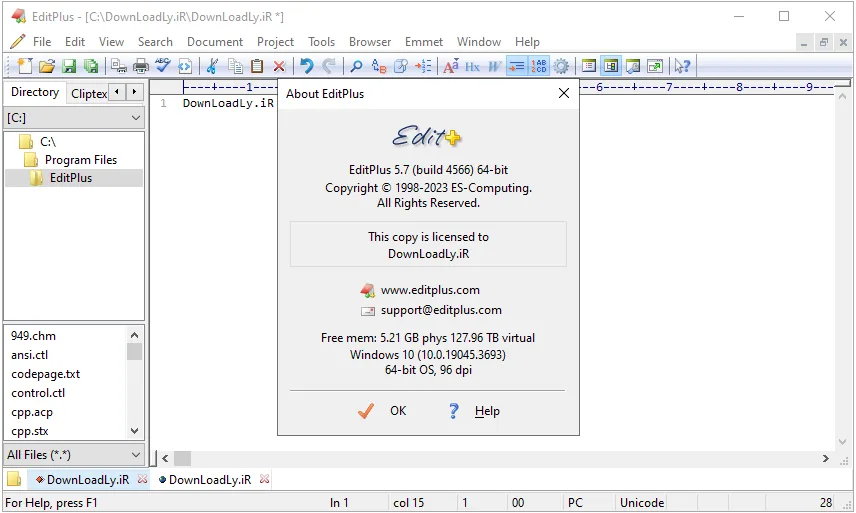Open the File menu
The height and width of the screenshot is (513, 856).
point(42,41)
